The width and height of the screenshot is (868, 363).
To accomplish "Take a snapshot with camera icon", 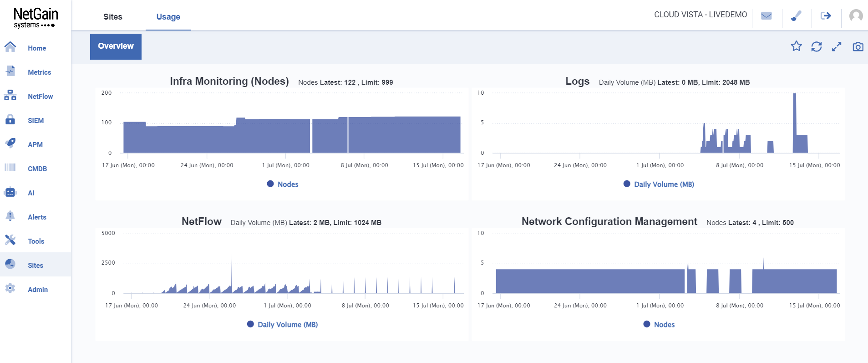I will [858, 46].
